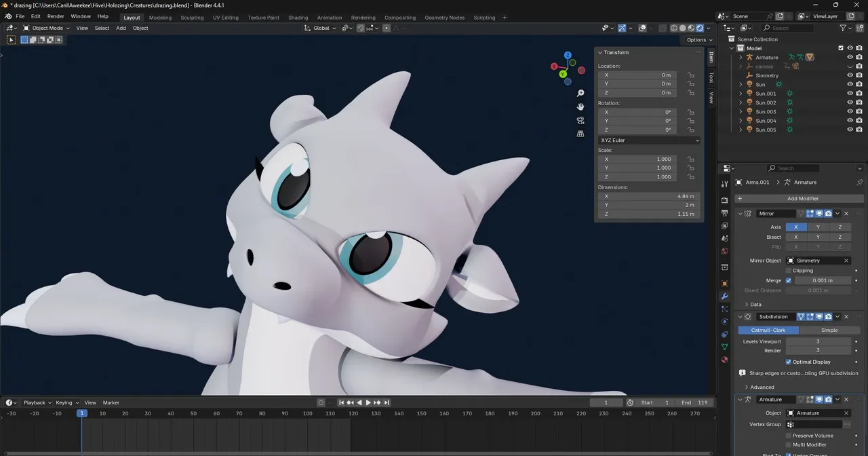Open Object properties orange square tab
Image resolution: width=868 pixels, height=456 pixels.
[x=724, y=284]
